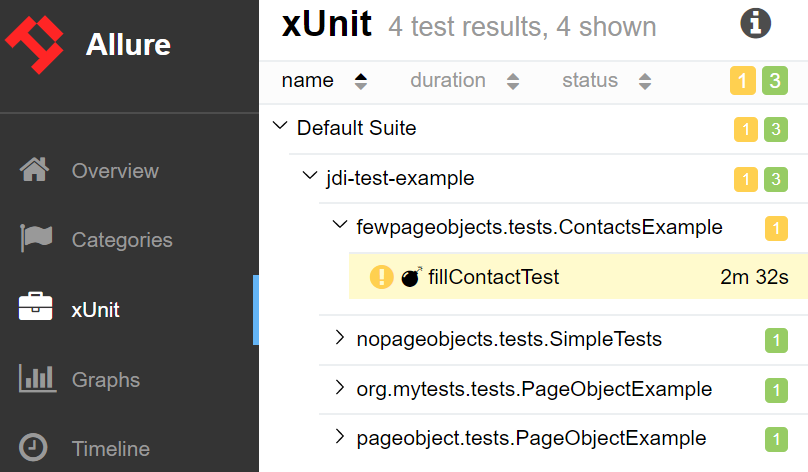Click the xUnit briefcase icon
808x472 pixels.
[x=35, y=309]
